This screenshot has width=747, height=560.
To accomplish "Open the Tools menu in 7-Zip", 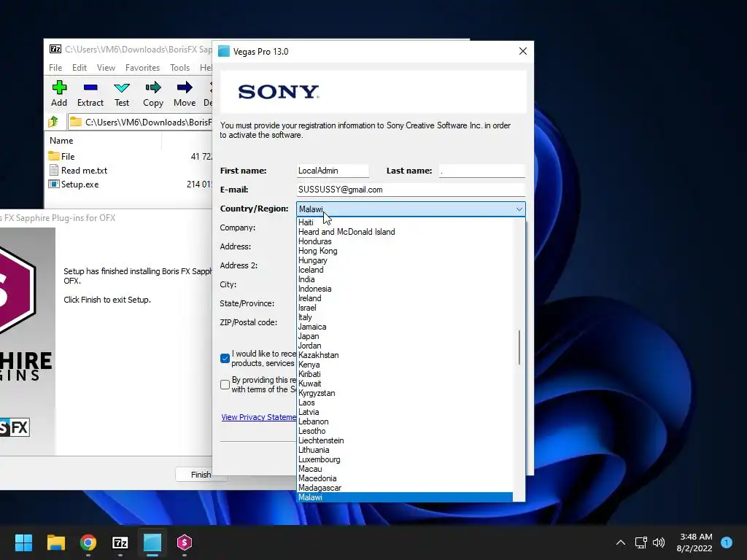I will click(x=179, y=68).
